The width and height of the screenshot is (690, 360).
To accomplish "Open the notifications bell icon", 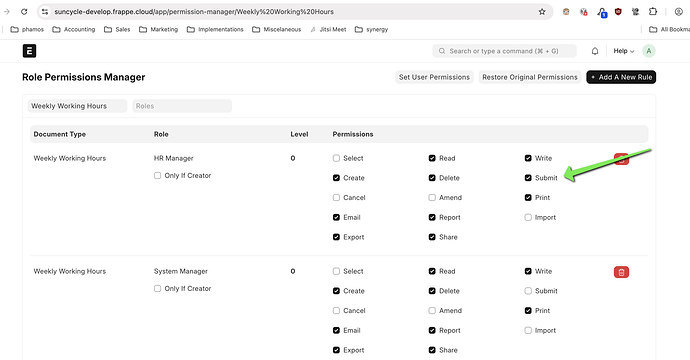I will coord(595,51).
